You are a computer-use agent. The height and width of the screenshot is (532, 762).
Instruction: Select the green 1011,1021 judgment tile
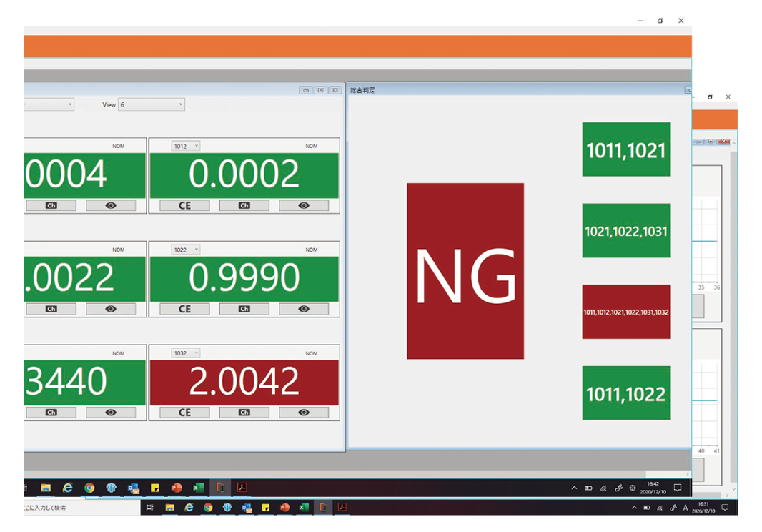[625, 149]
